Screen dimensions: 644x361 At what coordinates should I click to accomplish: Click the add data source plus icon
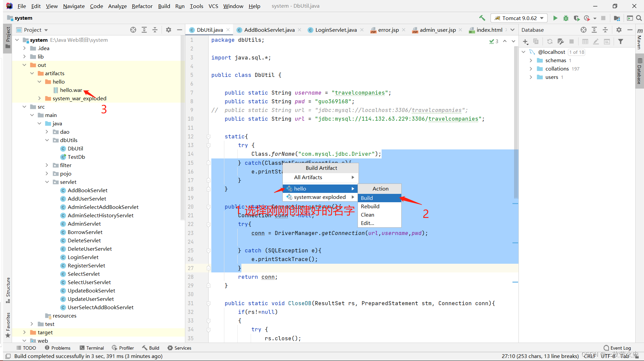point(525,41)
